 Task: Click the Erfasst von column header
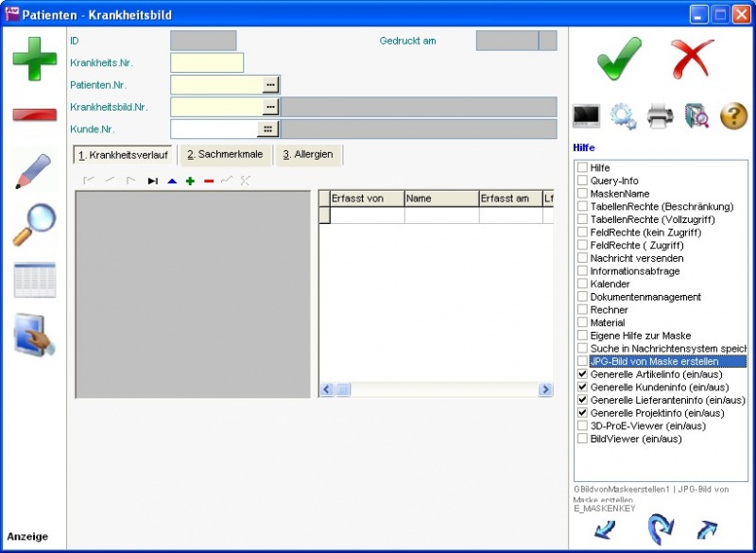[x=366, y=199]
